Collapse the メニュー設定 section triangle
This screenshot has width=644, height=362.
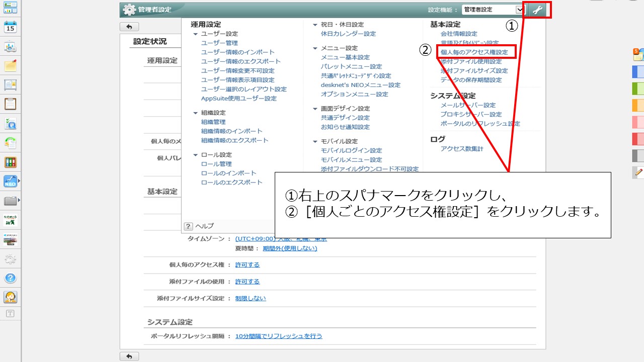(315, 48)
